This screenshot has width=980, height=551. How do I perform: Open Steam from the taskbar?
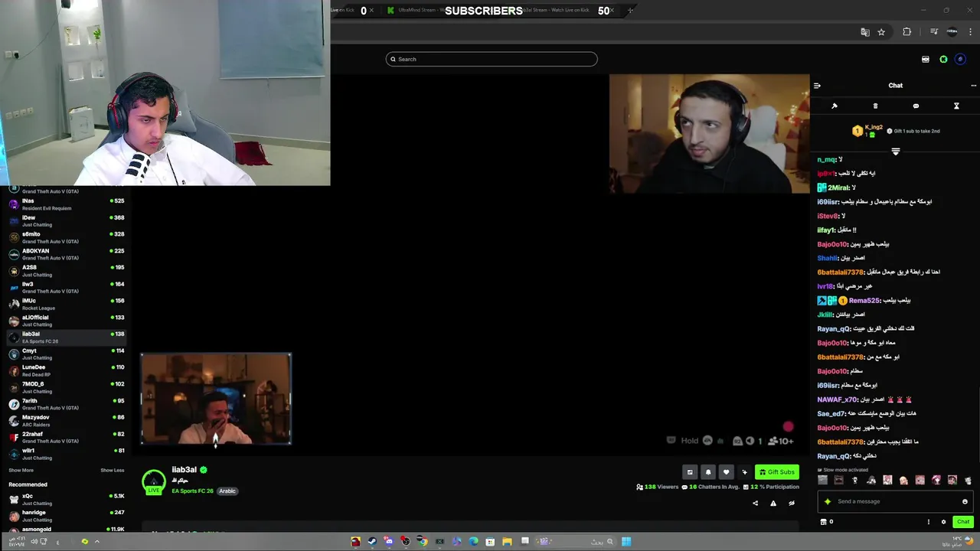click(x=372, y=542)
